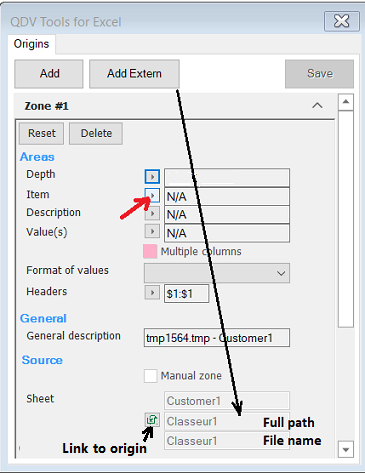This screenshot has width=365, height=473.
Task: Click the Sheet field showing Customer1
Action: click(x=227, y=401)
